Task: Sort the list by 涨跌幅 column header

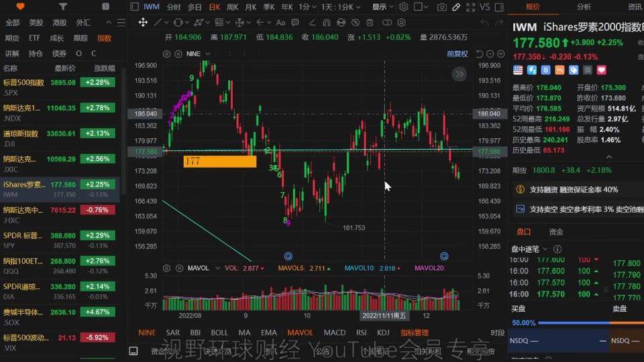Action: click(105, 68)
